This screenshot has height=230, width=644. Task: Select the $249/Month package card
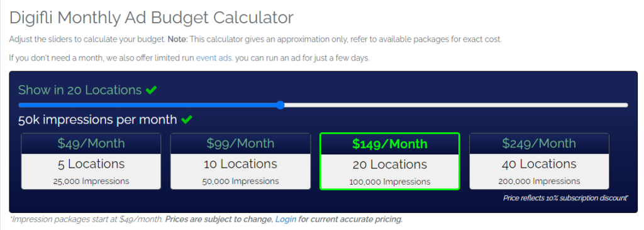539,161
